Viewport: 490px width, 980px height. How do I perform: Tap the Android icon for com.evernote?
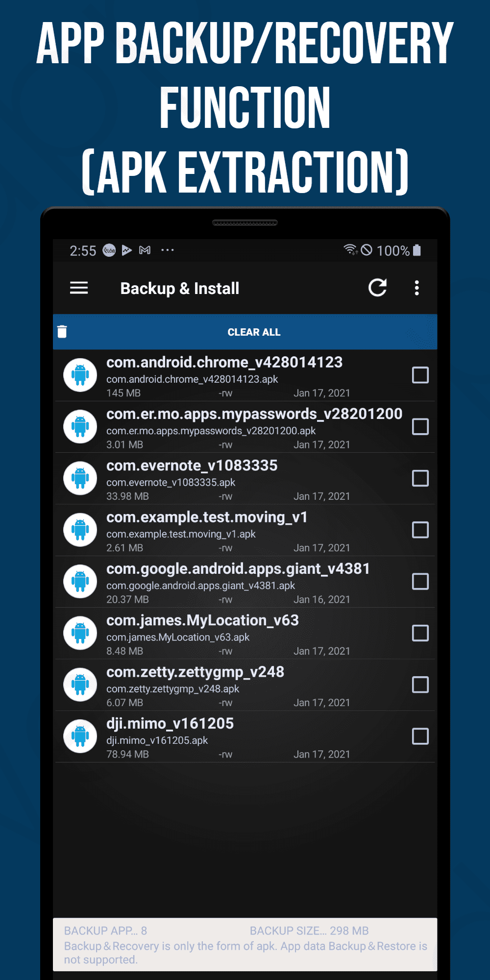[x=80, y=478]
